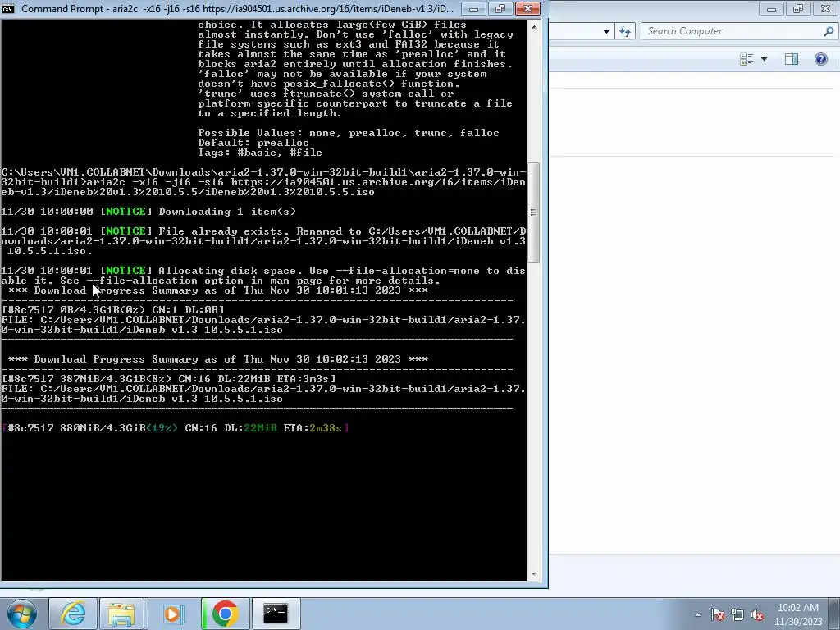Click the Command Prompt scrollbar thumb
The image size is (840, 630).
[x=533, y=212]
